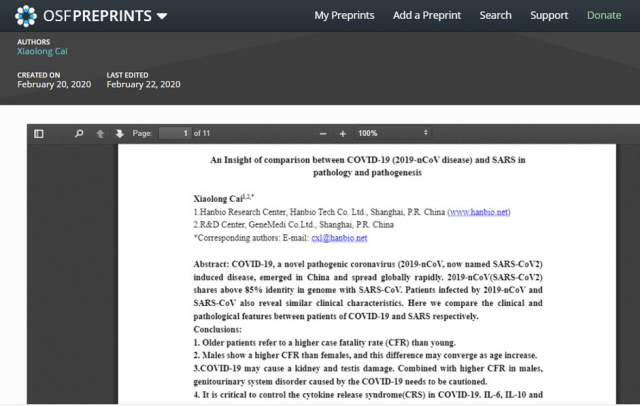The image size is (640, 406).
Task: Click the cxl@hanbio.net email link
Action: click(x=339, y=238)
